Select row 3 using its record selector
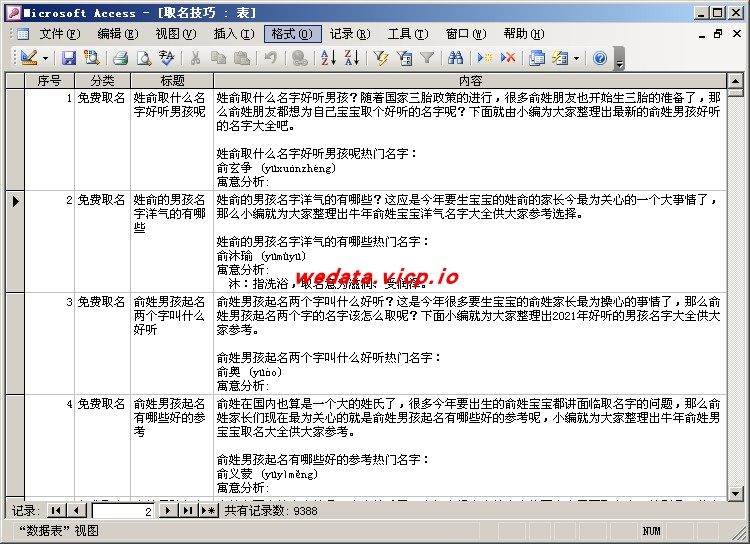The width and height of the screenshot is (750, 544). [x=15, y=344]
